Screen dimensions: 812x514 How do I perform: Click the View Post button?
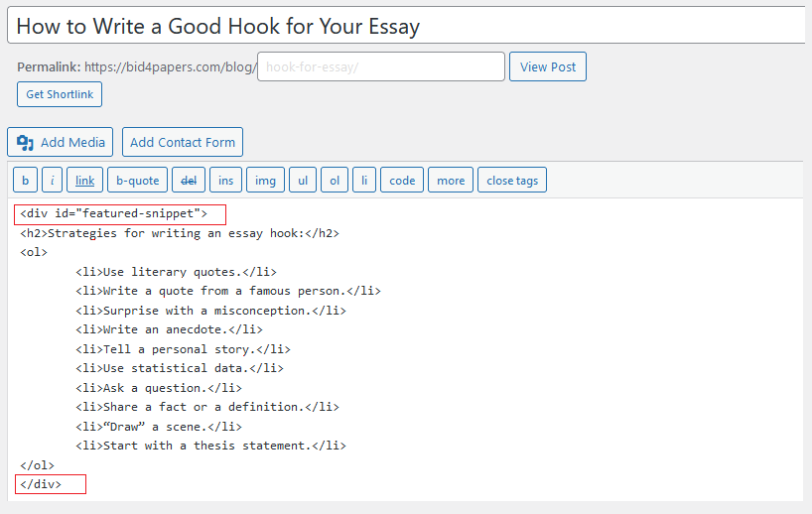click(x=548, y=66)
